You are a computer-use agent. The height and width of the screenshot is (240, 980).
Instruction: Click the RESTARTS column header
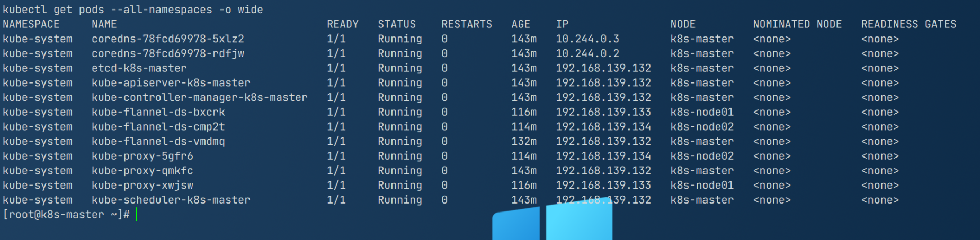click(x=467, y=24)
